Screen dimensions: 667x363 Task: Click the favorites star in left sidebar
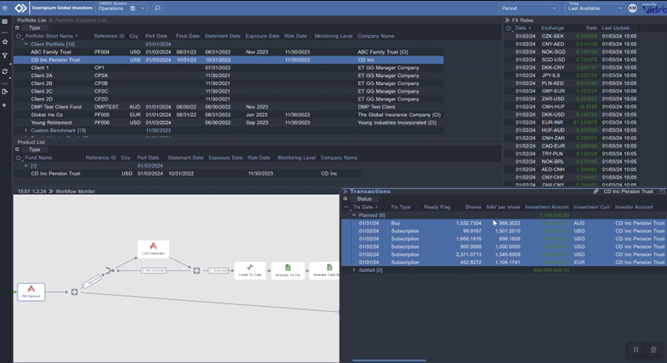pos(5,42)
